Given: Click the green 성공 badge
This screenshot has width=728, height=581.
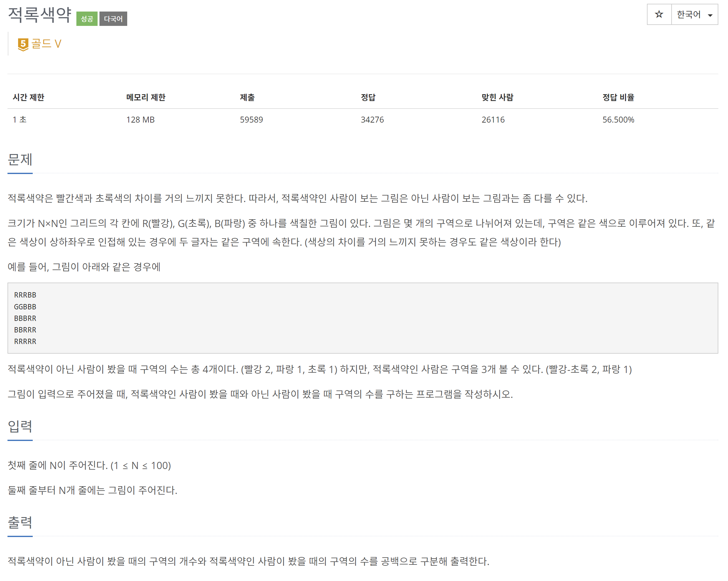Looking at the screenshot, I should tap(87, 19).
